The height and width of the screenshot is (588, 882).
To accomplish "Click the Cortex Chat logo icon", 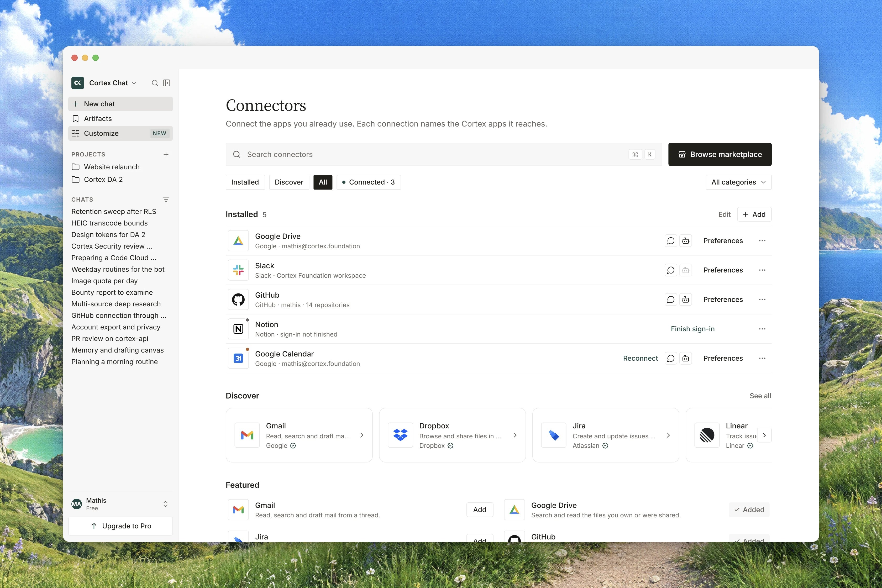I will 78,83.
